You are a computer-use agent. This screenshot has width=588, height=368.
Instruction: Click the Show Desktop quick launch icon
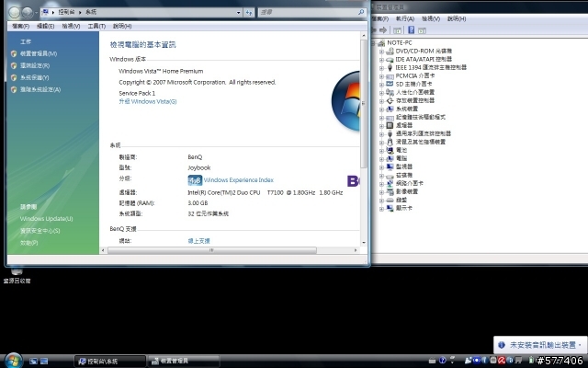tap(33, 362)
